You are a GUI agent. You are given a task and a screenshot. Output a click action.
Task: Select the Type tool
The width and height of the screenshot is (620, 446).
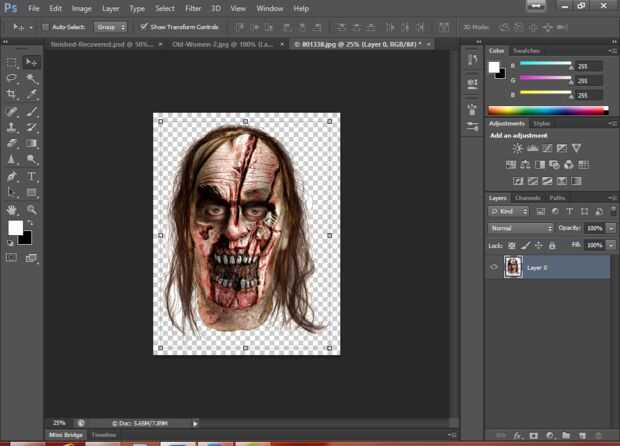point(31,176)
